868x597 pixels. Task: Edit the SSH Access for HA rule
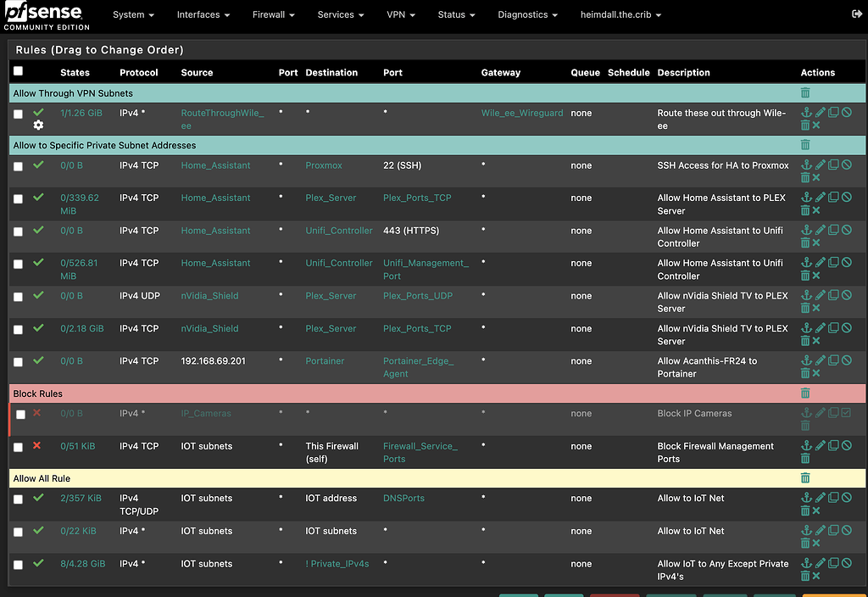819,165
